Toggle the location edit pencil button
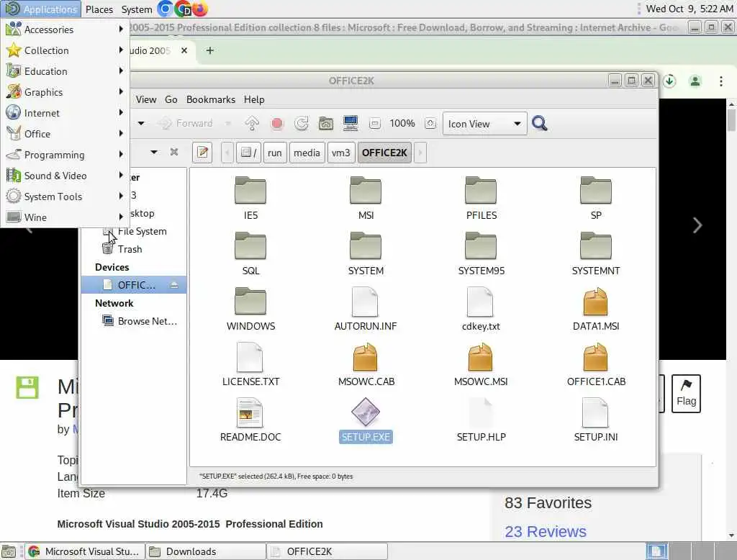This screenshot has width=737, height=560. click(202, 153)
